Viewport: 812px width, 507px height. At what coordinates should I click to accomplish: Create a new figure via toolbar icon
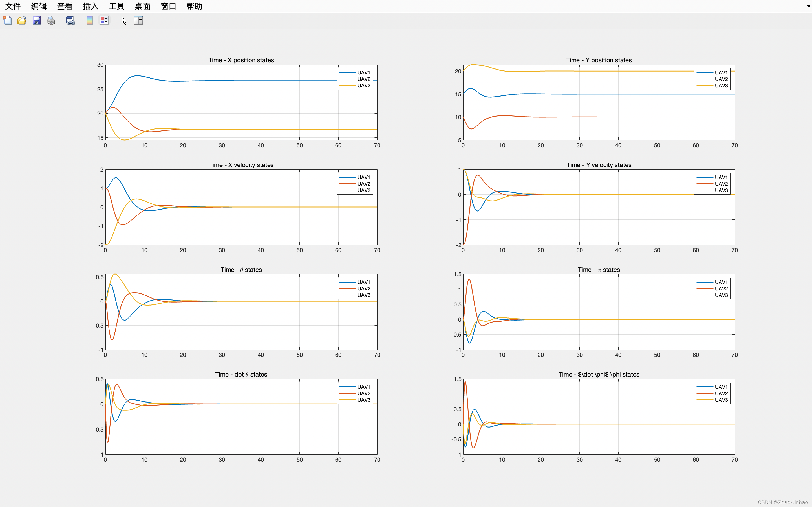point(7,21)
